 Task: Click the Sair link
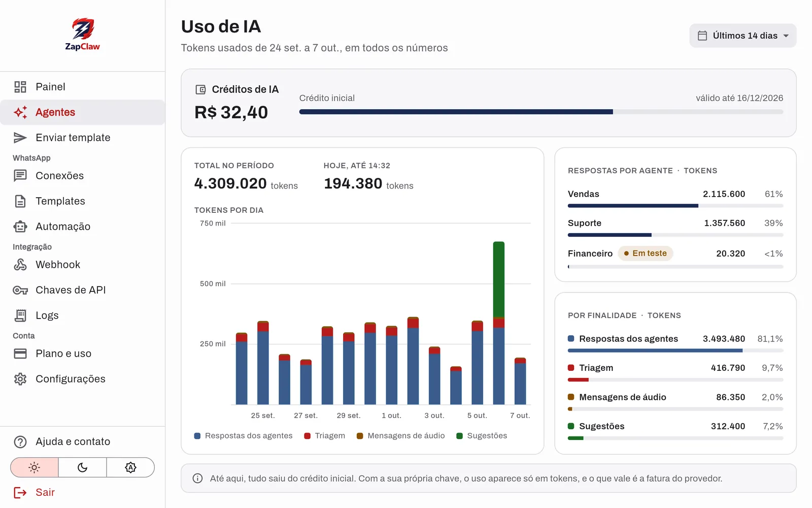(45, 492)
